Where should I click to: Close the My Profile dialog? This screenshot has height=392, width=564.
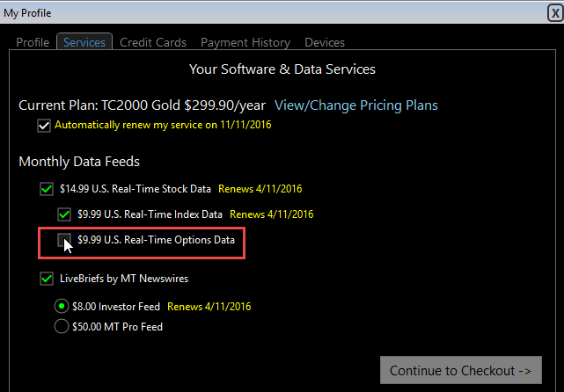(555, 13)
